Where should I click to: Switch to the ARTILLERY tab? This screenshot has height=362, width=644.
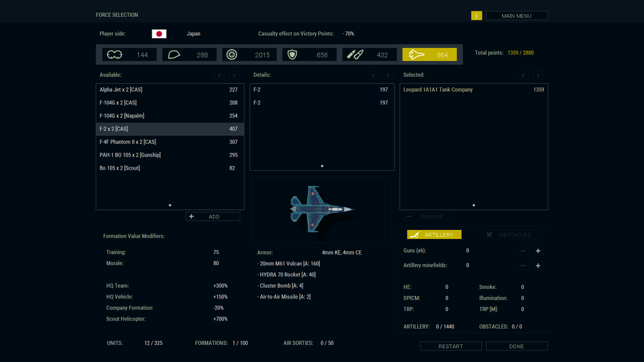(434, 234)
